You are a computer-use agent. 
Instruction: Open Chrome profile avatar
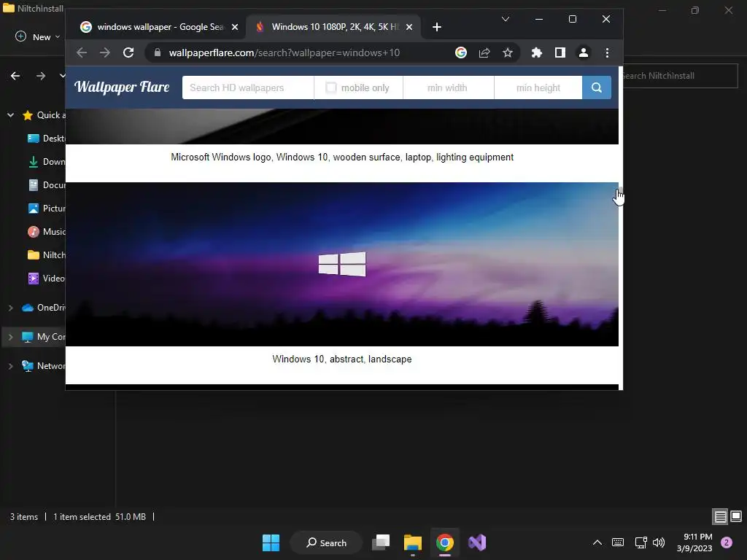click(x=583, y=52)
